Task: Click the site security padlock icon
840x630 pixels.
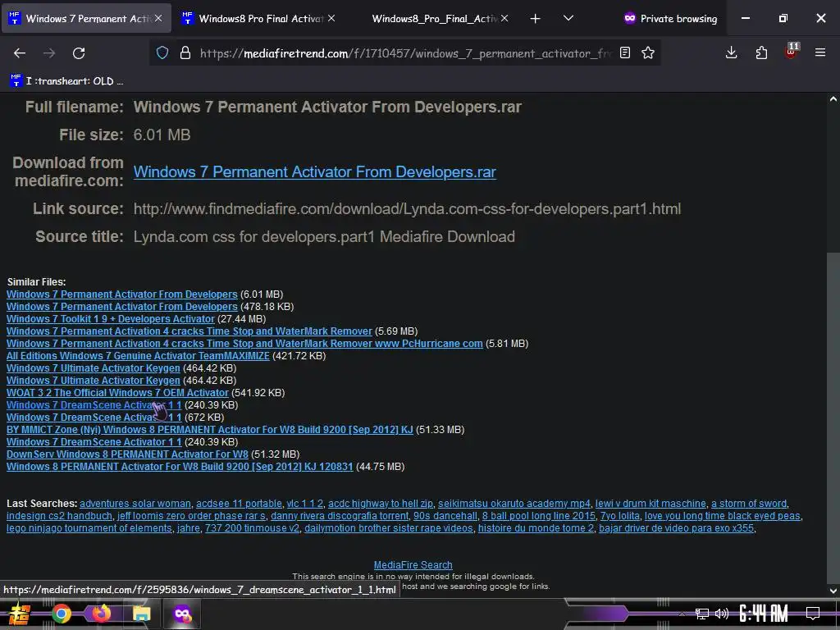Action: point(185,53)
